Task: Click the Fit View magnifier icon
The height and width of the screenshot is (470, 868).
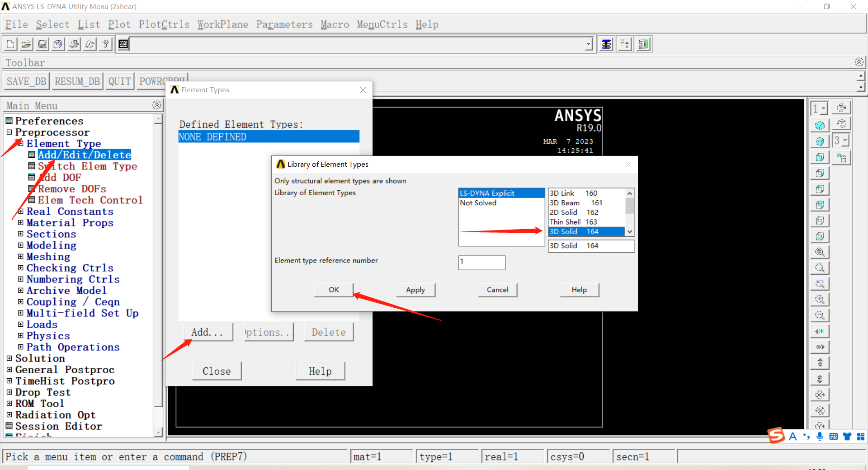Action: pos(820,252)
